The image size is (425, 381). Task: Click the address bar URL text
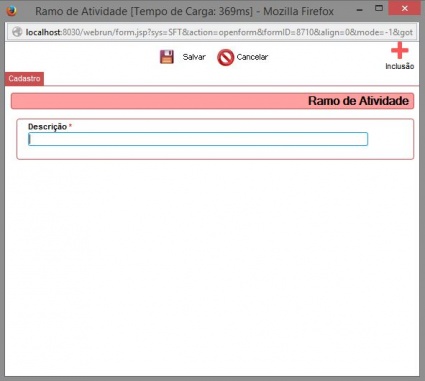tap(219, 32)
